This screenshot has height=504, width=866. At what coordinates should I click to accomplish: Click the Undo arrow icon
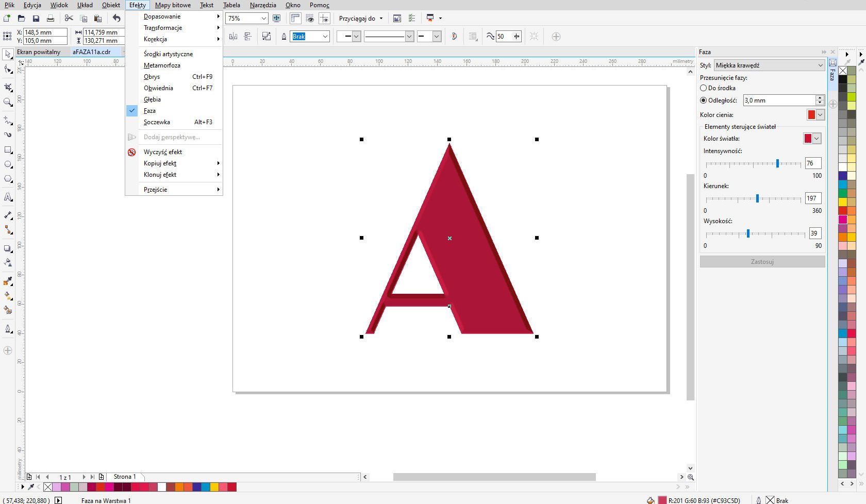tap(116, 19)
